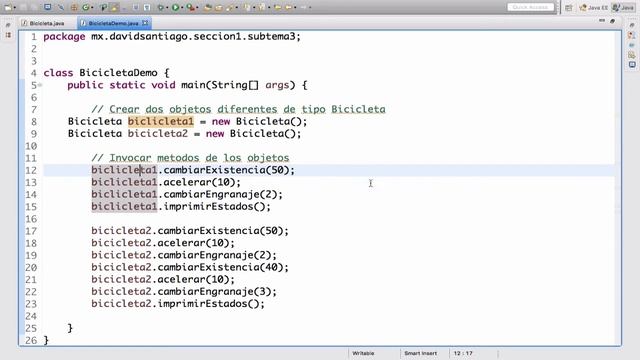This screenshot has width=640, height=360.
Task: Open the bottom monitor-shaped icon in right trim
Action: pyautogui.click(x=632, y=64)
